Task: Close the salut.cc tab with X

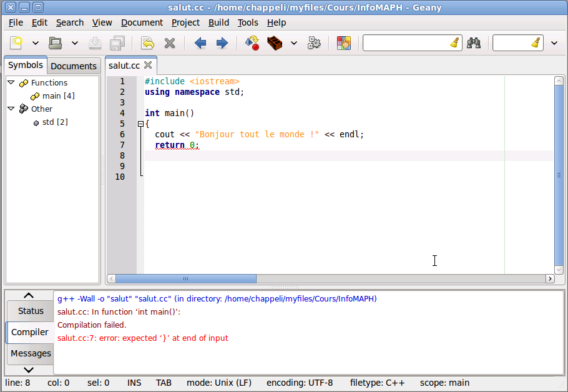Action: pos(148,65)
